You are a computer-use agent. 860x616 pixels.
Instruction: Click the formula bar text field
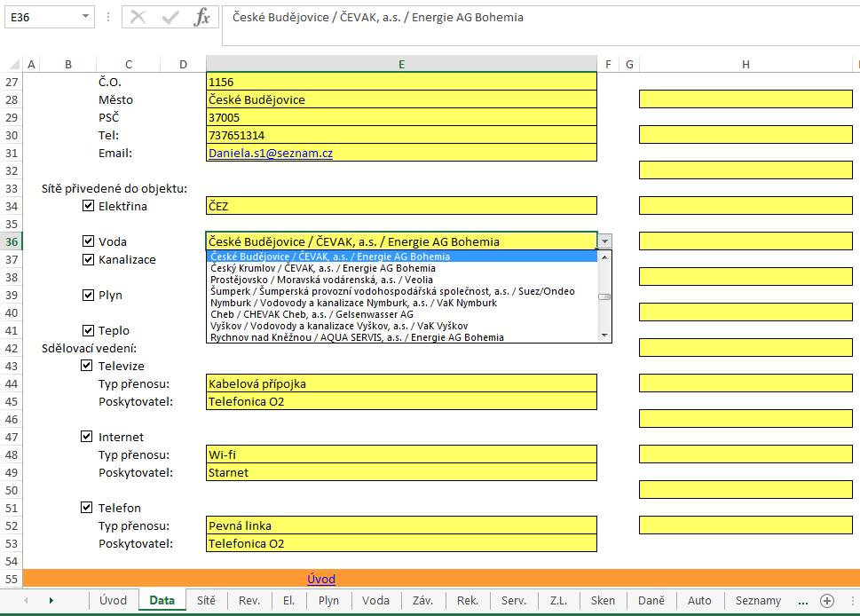(540, 25)
